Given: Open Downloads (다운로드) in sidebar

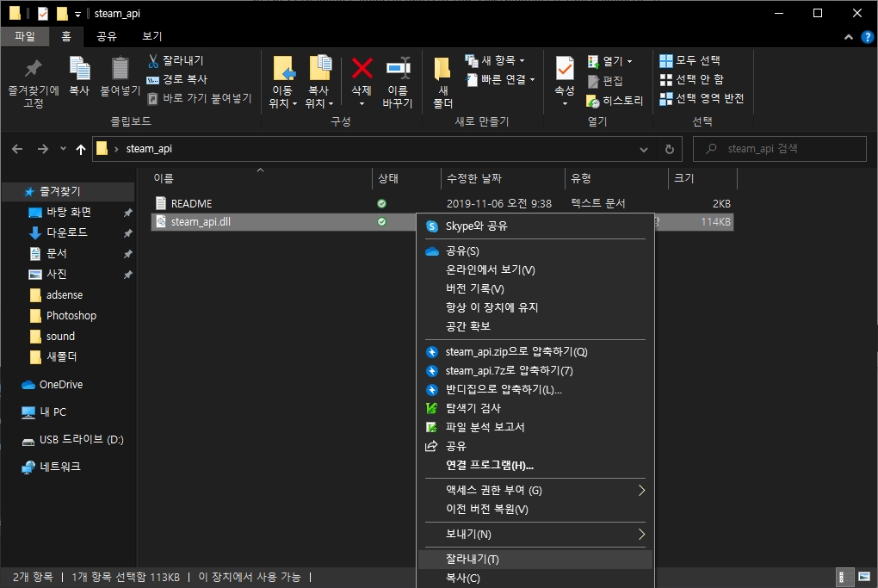Looking at the screenshot, I should tap(66, 232).
